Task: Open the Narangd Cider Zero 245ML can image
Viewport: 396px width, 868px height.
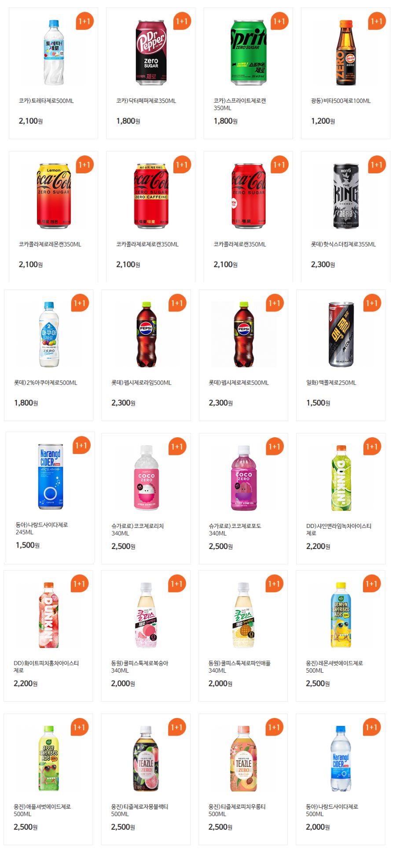Action: 51,476
